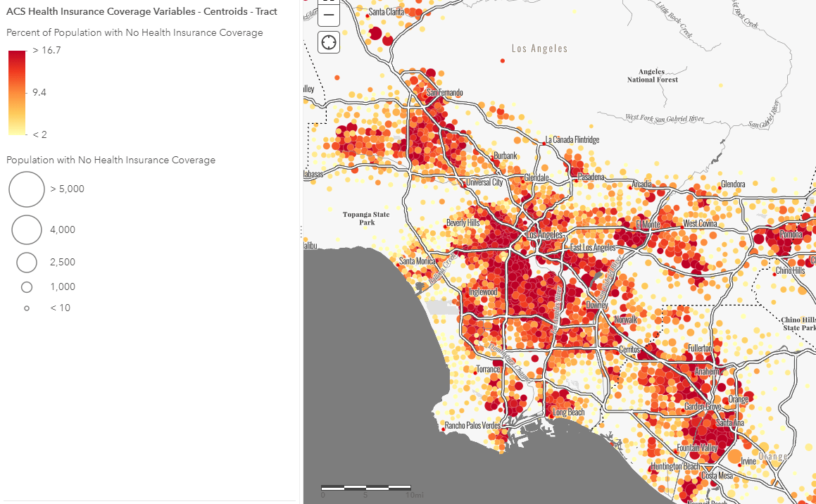Select the 4,000 population legend circle
This screenshot has height=504, width=816.
pyautogui.click(x=27, y=229)
